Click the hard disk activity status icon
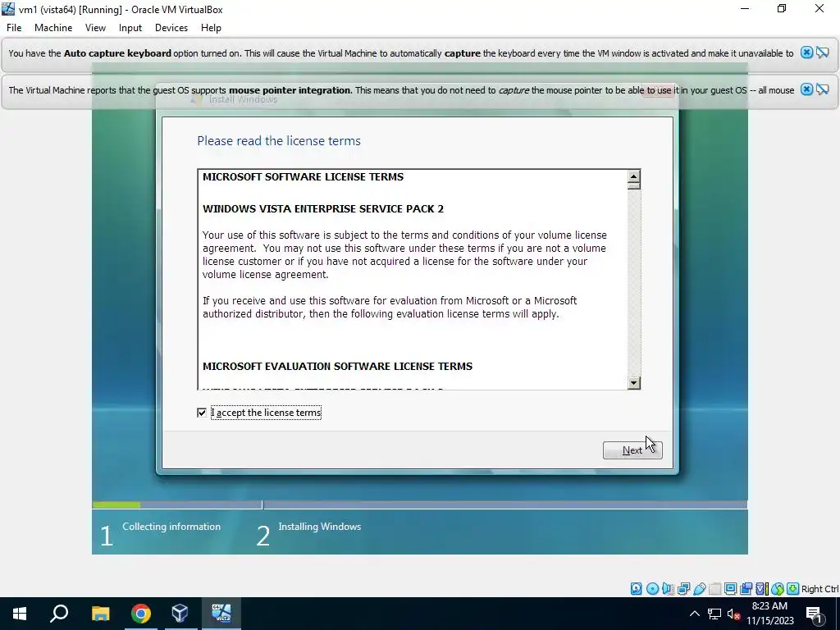Screen dimensions: 840x630 [x=636, y=589]
